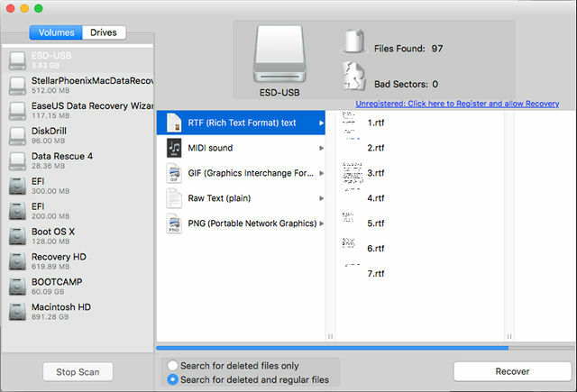Screen dimensions: 577x392
Task: Click the RTF file type icon
Action: 174,123
